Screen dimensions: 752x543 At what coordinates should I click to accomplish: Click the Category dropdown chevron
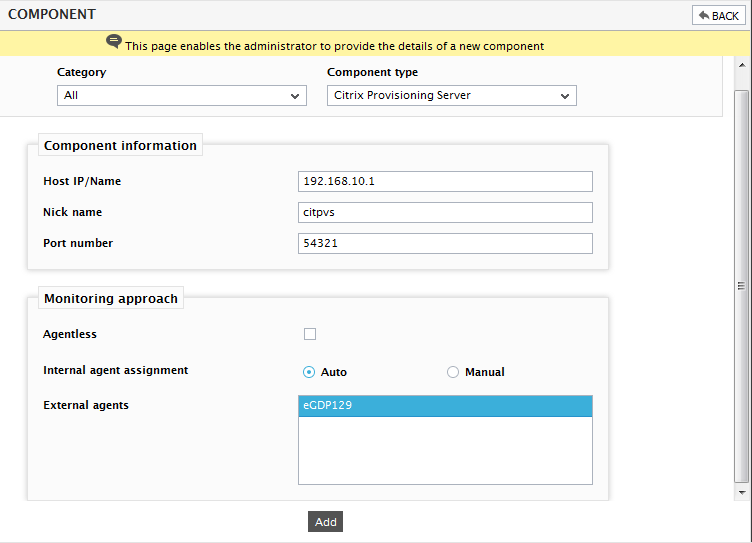click(x=295, y=96)
